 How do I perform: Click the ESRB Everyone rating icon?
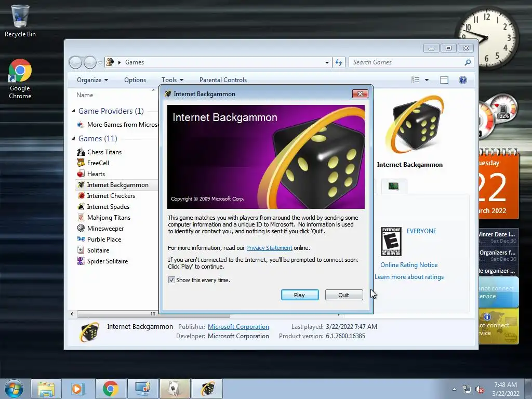391,241
